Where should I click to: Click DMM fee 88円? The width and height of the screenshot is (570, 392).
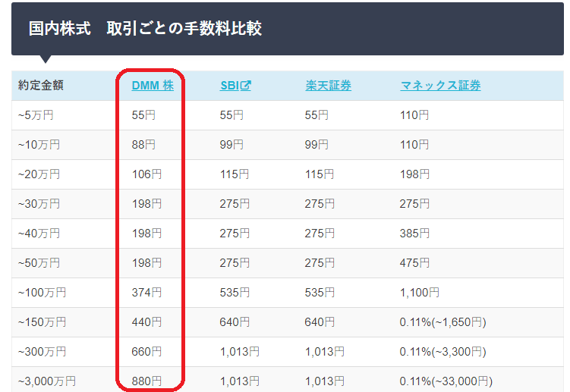(143, 145)
